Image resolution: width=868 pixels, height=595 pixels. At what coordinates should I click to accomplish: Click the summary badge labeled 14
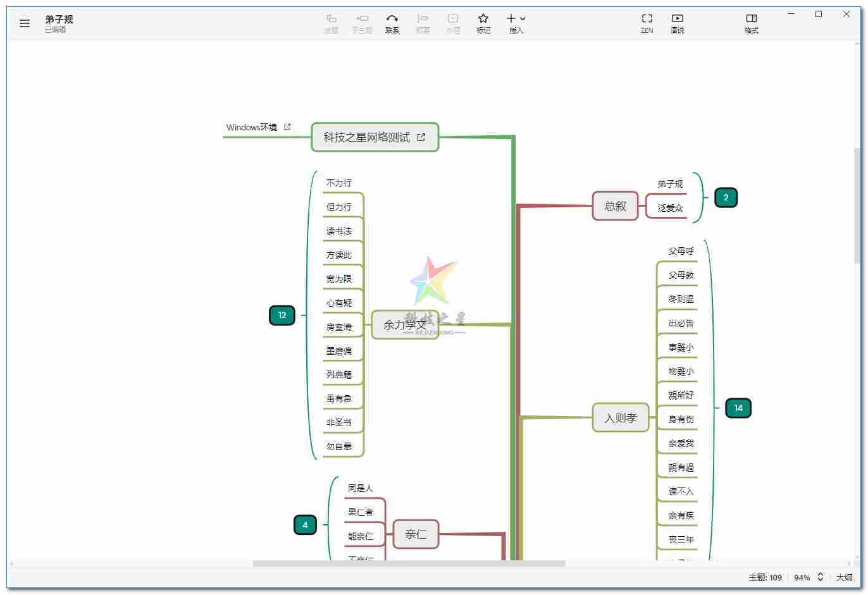coord(738,408)
